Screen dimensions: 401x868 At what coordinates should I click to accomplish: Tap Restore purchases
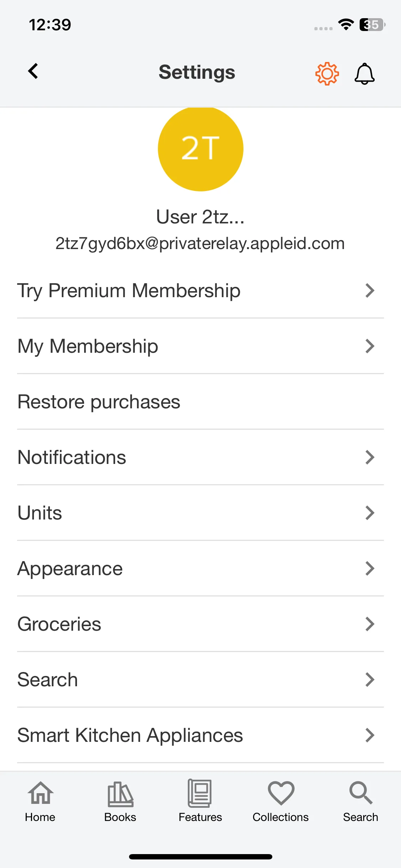tap(200, 402)
